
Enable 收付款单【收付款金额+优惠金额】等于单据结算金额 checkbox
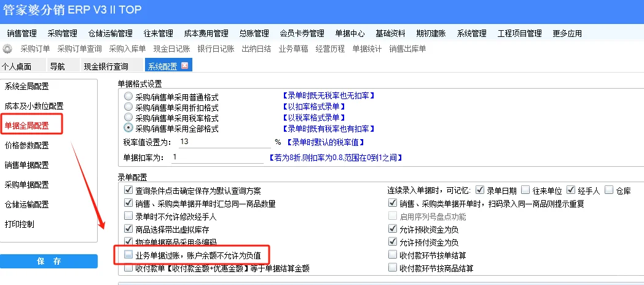(128, 268)
